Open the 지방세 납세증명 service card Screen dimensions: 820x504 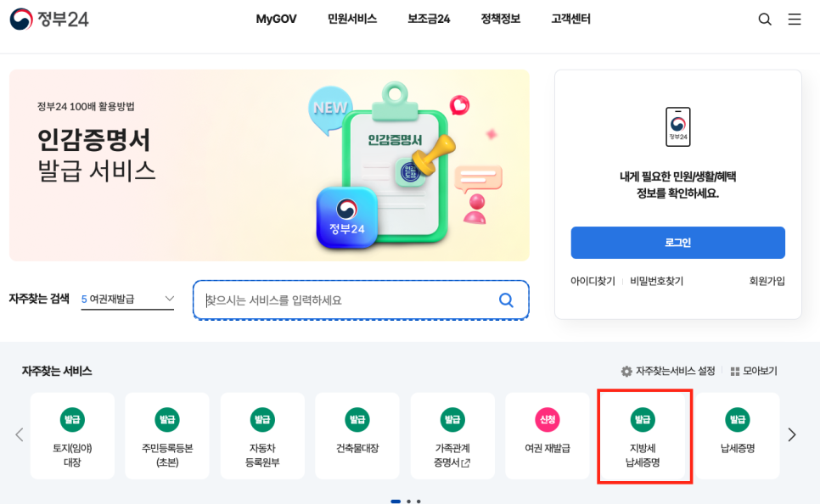tap(643, 435)
